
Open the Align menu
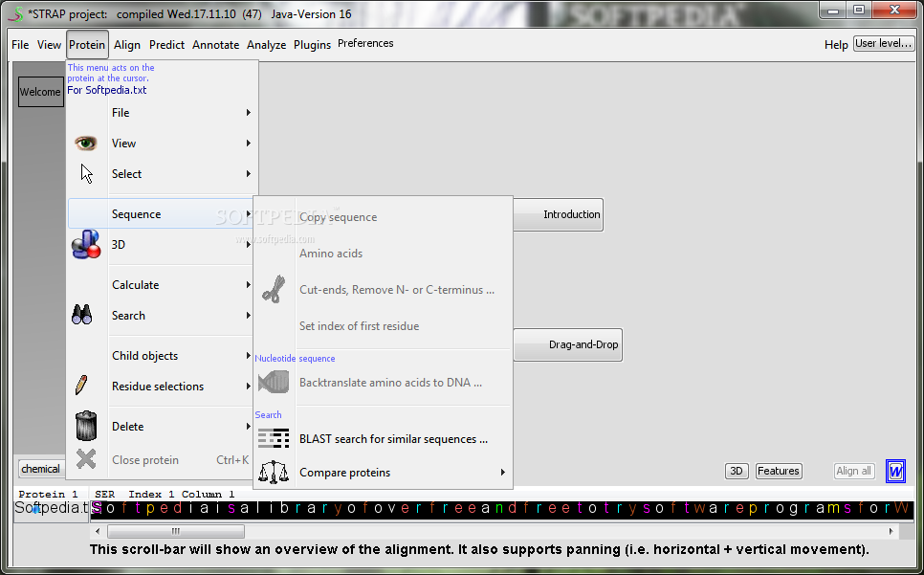126,45
